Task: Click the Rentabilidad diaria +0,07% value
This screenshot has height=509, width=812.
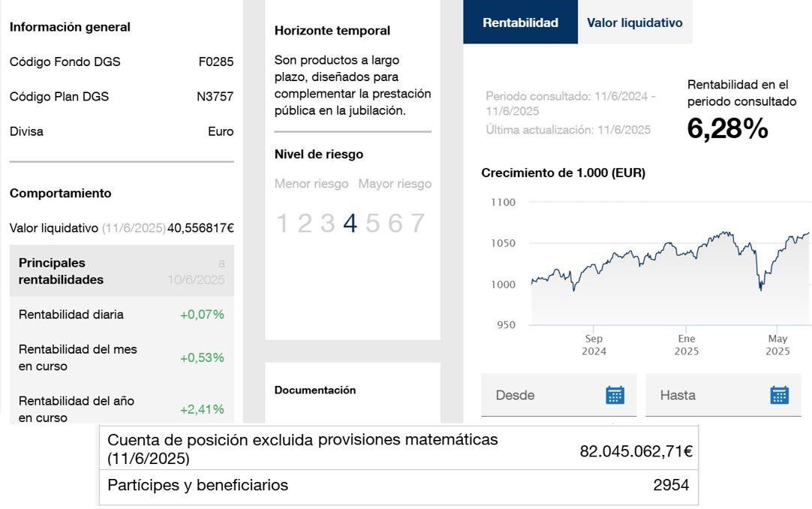Action: coord(202,315)
